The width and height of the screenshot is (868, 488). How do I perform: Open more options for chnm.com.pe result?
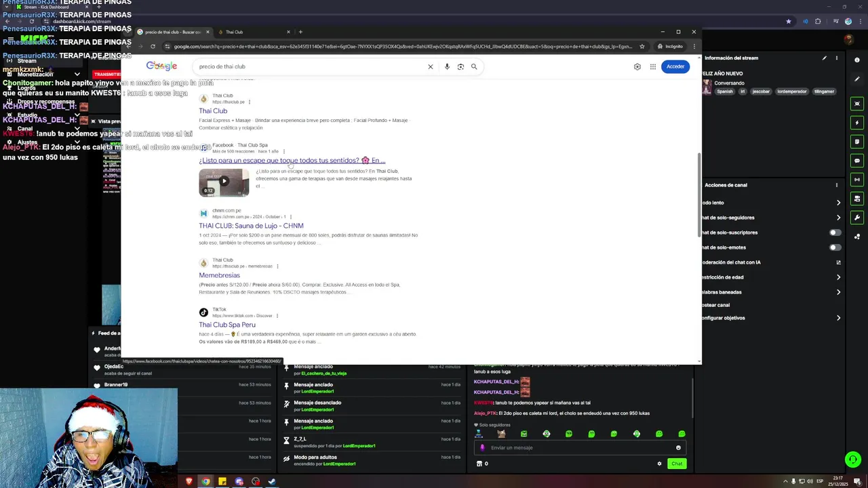pyautogui.click(x=290, y=217)
